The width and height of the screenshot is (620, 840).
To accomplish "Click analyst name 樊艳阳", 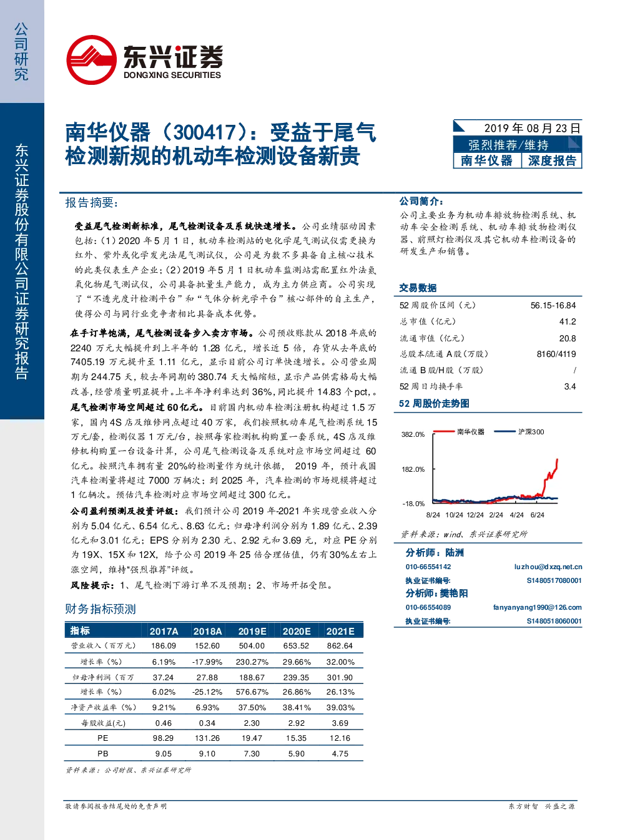I will (454, 593).
